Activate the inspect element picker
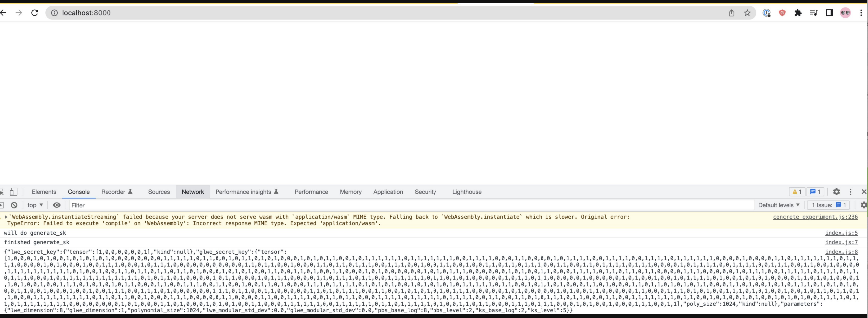The image size is (868, 318). point(1,192)
